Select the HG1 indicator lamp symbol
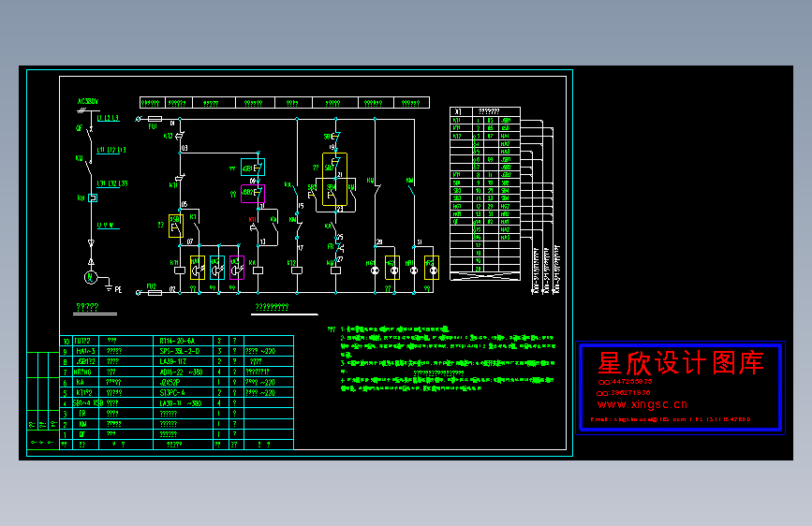The width and height of the screenshot is (812, 526). pos(375,270)
